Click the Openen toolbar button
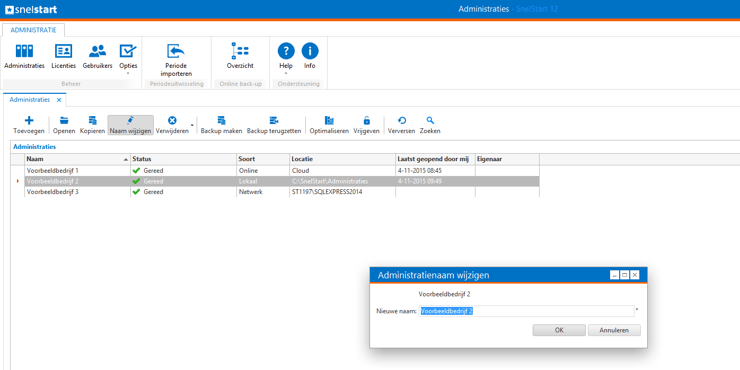The width and height of the screenshot is (740, 370). (x=64, y=126)
